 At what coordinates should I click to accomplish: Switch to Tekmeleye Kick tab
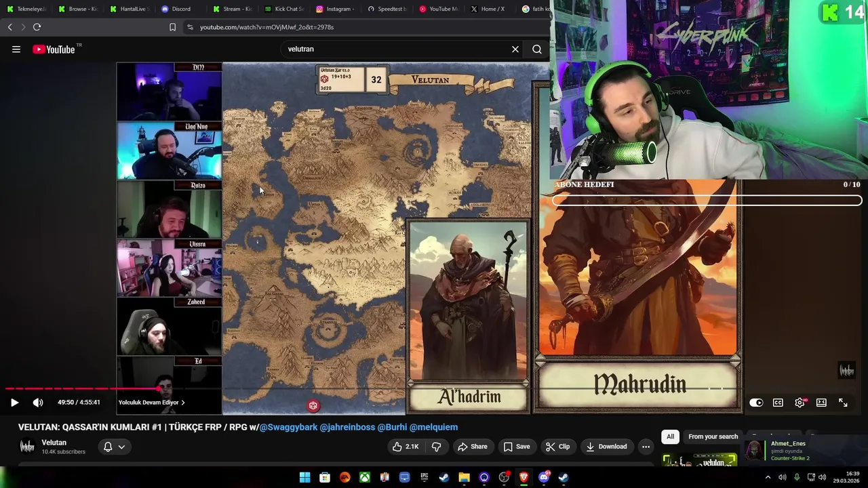26,9
